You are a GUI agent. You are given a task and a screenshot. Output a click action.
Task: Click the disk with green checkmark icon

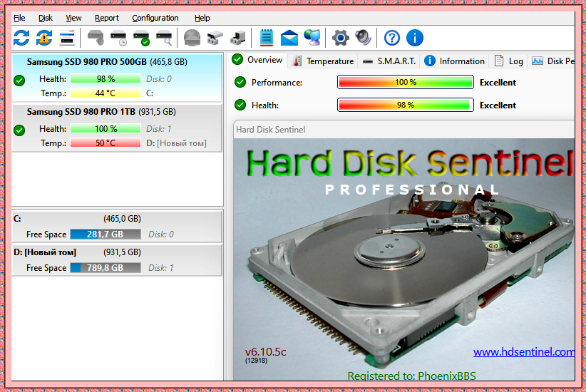(x=141, y=38)
